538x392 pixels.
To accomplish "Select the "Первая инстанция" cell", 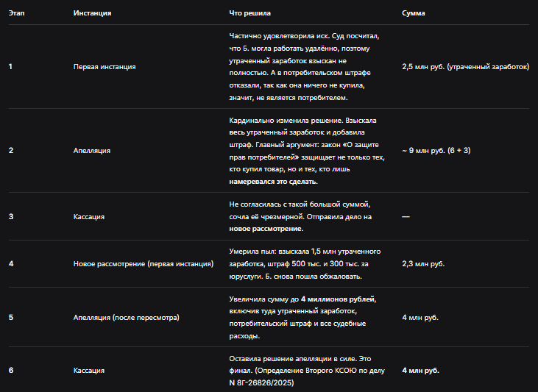I will tap(105, 66).
